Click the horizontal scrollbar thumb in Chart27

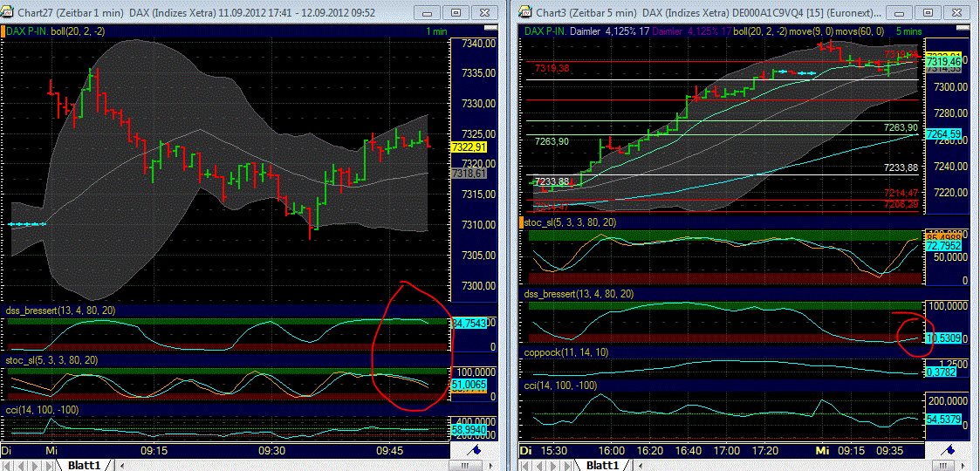468,466
